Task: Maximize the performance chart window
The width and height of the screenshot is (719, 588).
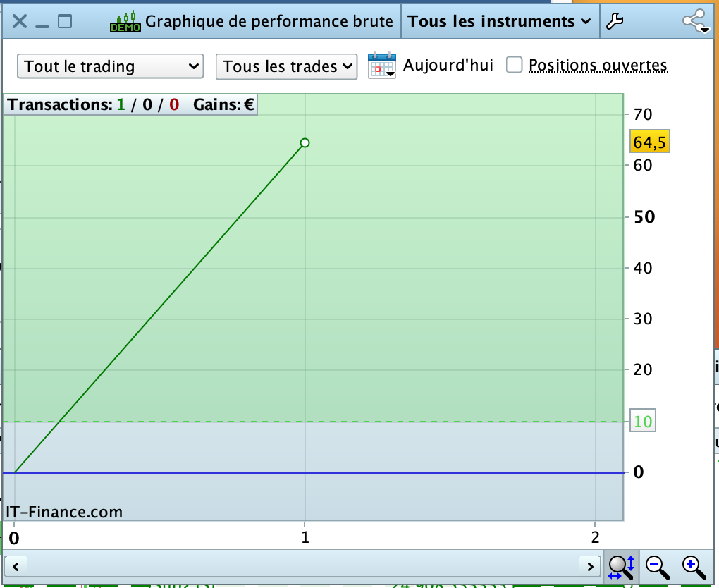Action: (65, 21)
